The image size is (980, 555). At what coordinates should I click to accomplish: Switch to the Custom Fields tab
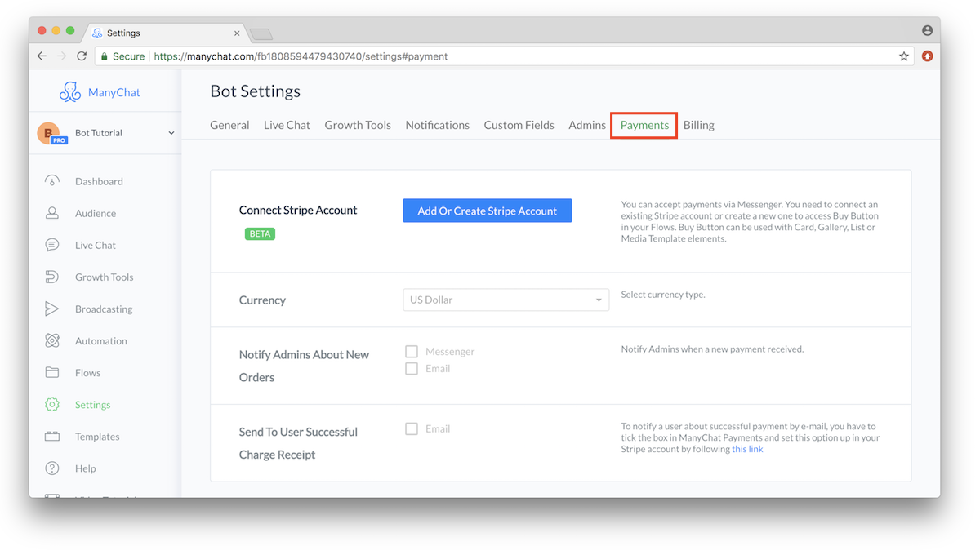(519, 125)
